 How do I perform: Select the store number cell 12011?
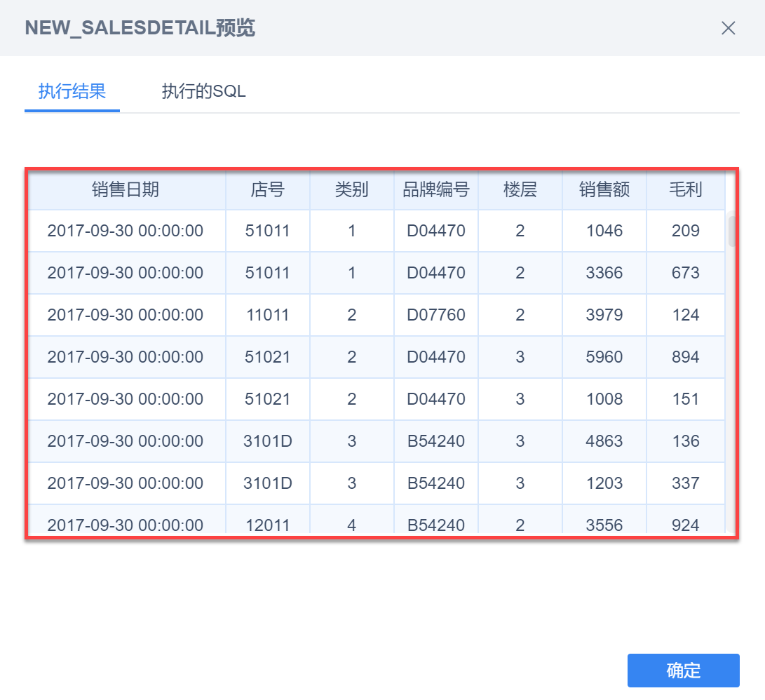[267, 525]
